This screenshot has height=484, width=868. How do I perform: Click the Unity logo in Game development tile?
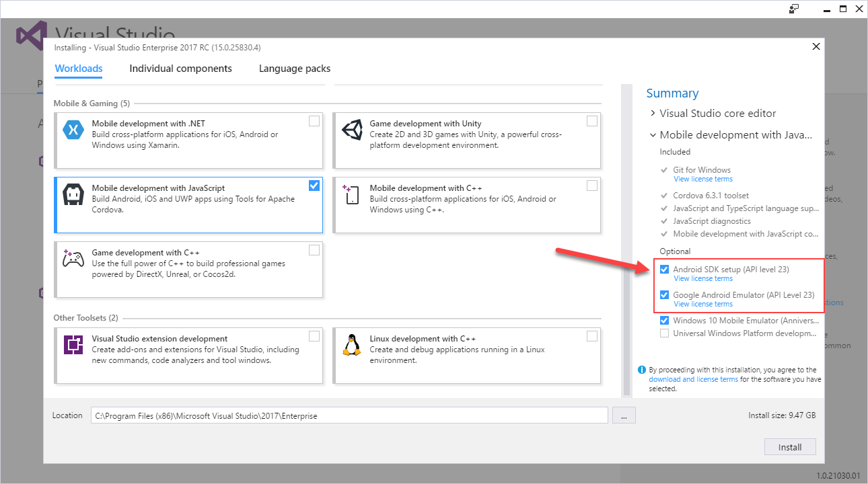pyautogui.click(x=353, y=131)
